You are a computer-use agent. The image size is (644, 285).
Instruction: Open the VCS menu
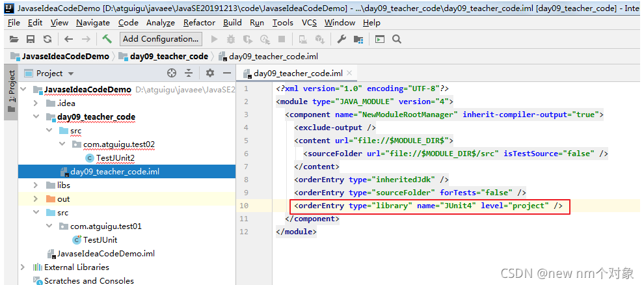pyautogui.click(x=309, y=23)
